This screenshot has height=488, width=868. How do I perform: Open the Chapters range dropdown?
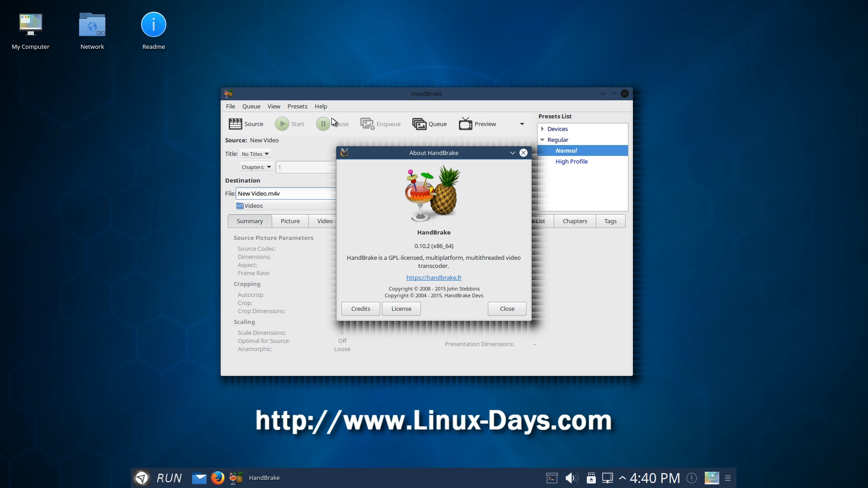[256, 167]
